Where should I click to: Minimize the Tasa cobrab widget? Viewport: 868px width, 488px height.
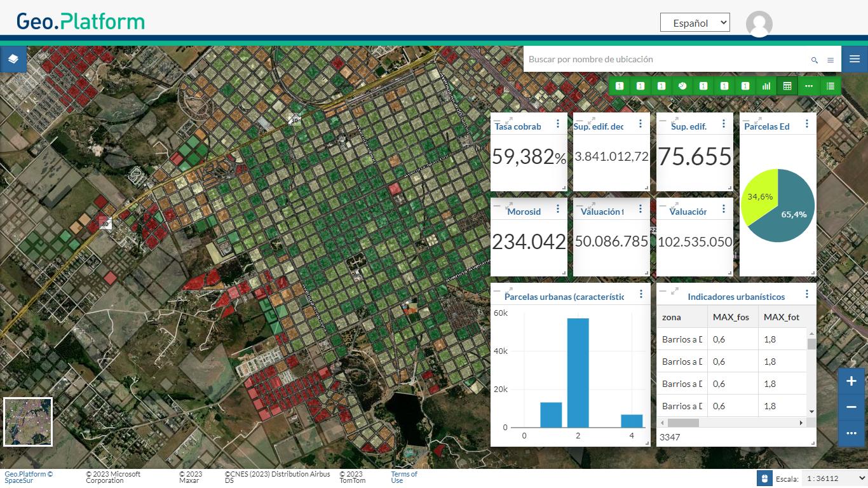point(497,120)
